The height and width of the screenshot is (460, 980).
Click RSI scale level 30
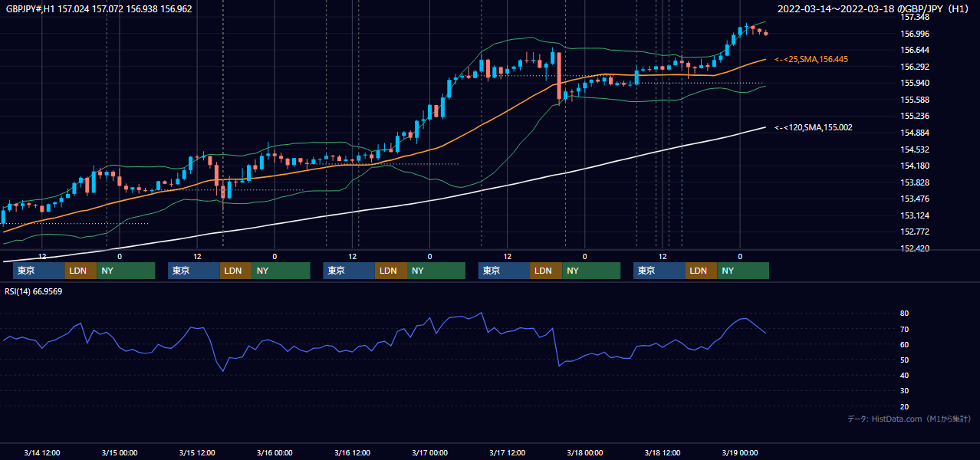tap(905, 391)
